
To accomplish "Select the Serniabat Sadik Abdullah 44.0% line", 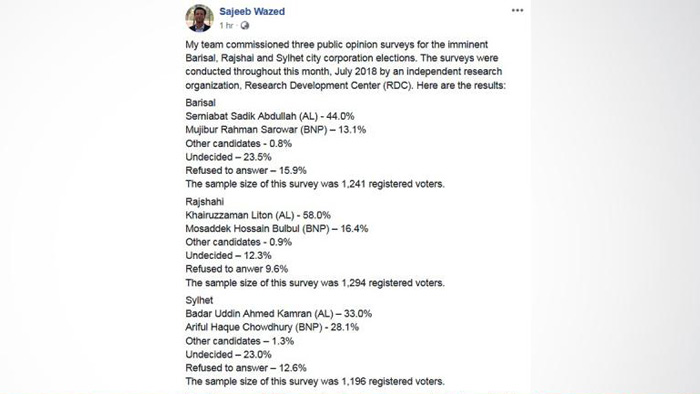I will (x=270, y=116).
